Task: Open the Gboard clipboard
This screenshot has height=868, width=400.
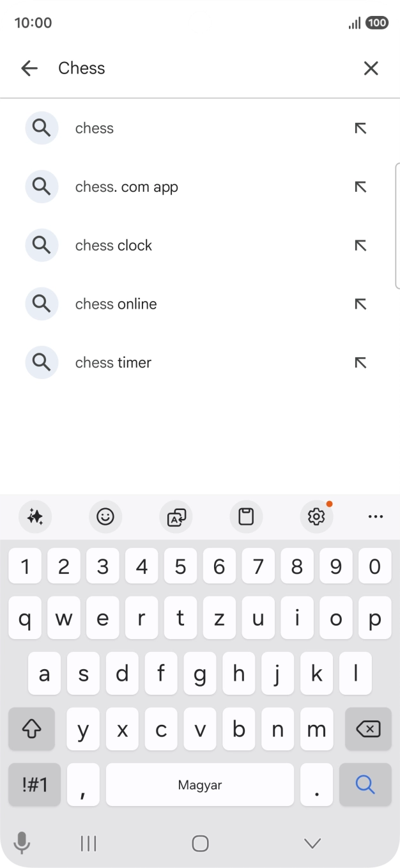Action: coord(246,516)
